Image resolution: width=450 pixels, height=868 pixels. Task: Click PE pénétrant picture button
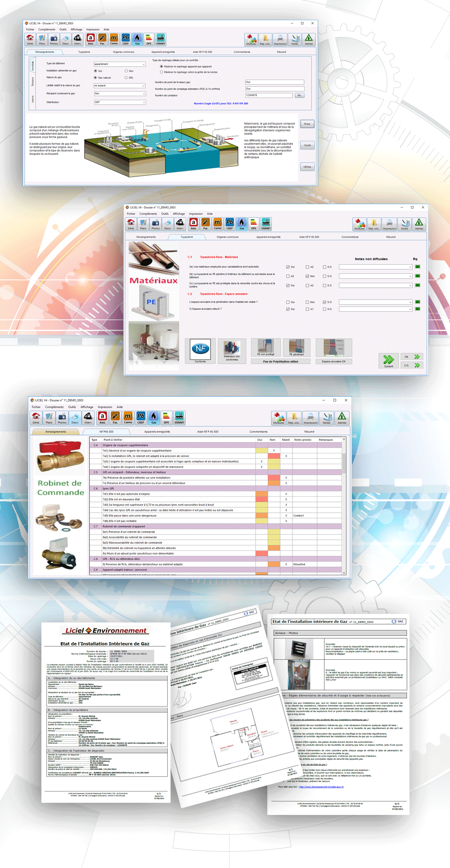[x=297, y=348]
